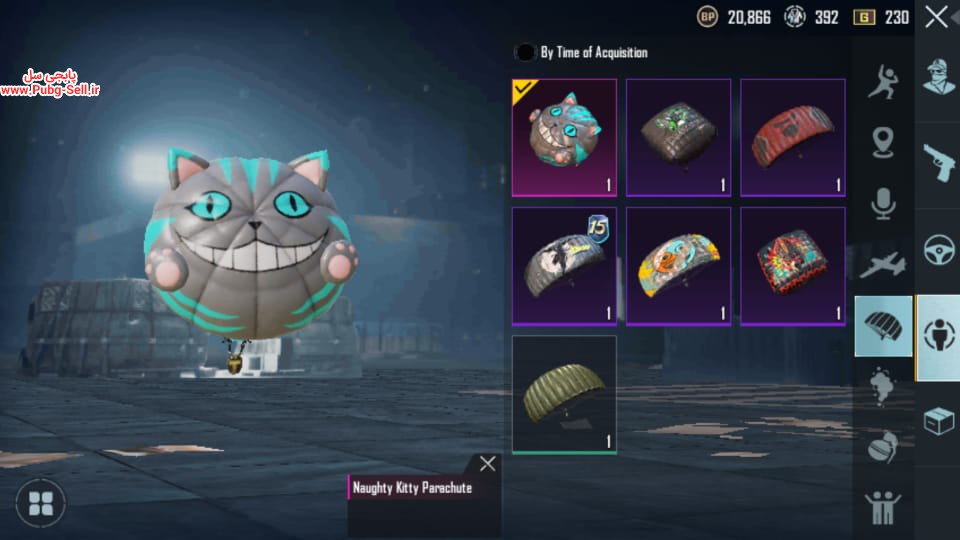This screenshot has width=960, height=540.
Task: Toggle By Time of Acquisition sorting
Action: tap(525, 53)
